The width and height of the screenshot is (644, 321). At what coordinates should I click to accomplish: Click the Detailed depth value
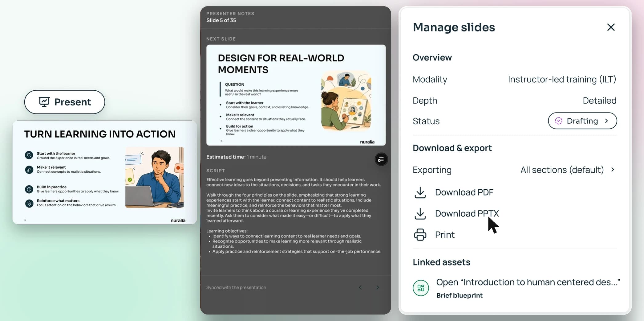(599, 101)
